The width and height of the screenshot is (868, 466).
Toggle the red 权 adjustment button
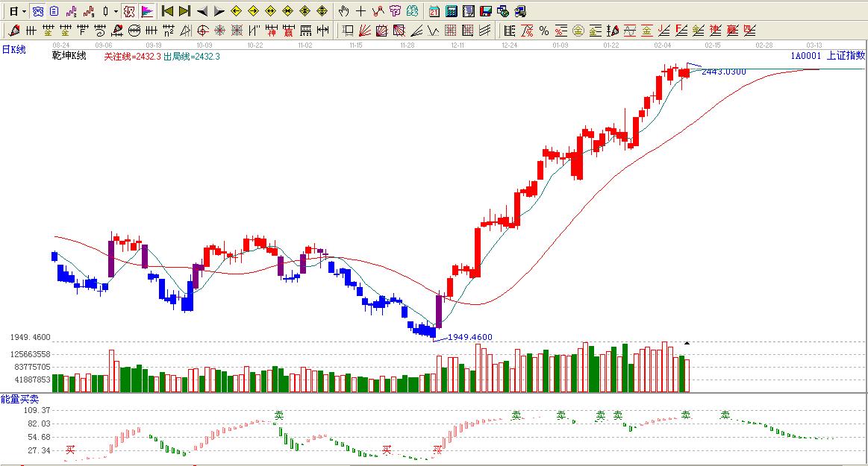click(129, 11)
